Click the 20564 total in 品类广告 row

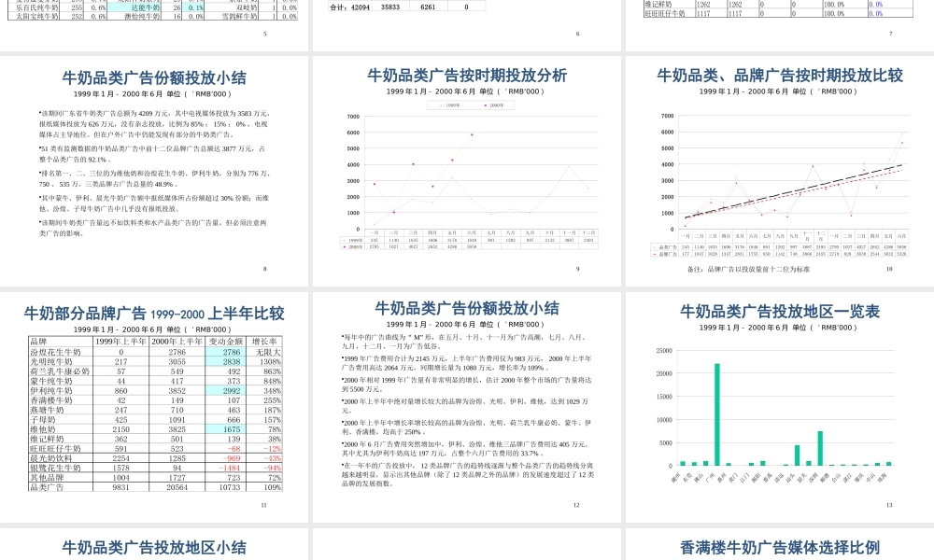pos(177,487)
